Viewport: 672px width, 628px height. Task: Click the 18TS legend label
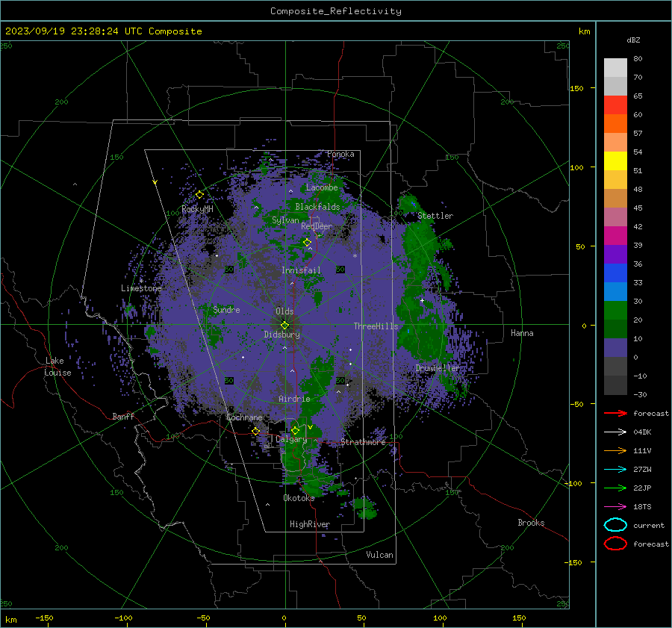[x=642, y=507]
